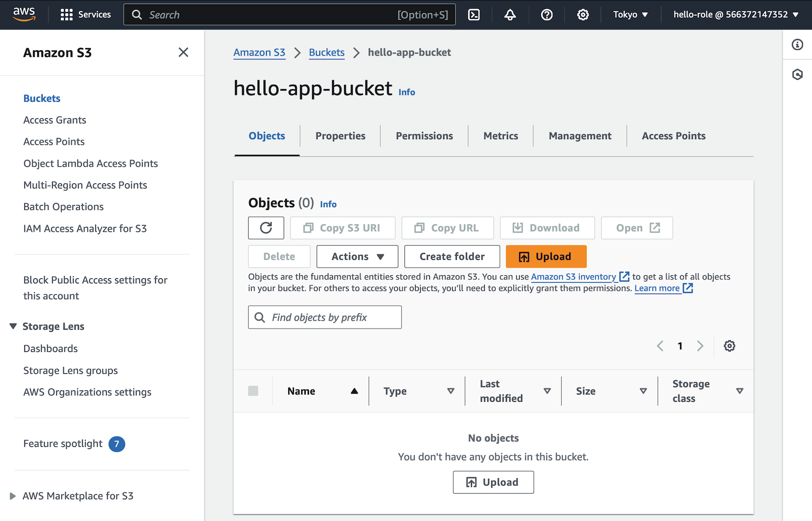The height and width of the screenshot is (521, 812).
Task: Sort by Size column arrow
Action: coord(643,391)
